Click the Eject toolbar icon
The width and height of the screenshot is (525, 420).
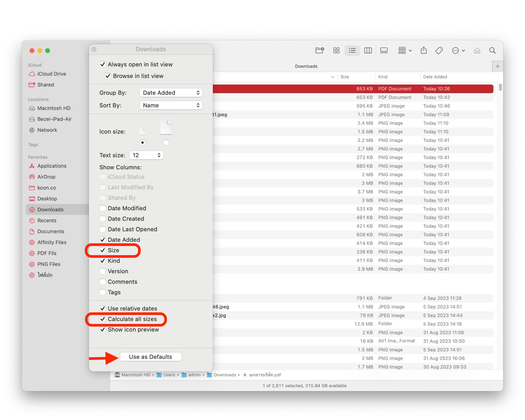(477, 50)
